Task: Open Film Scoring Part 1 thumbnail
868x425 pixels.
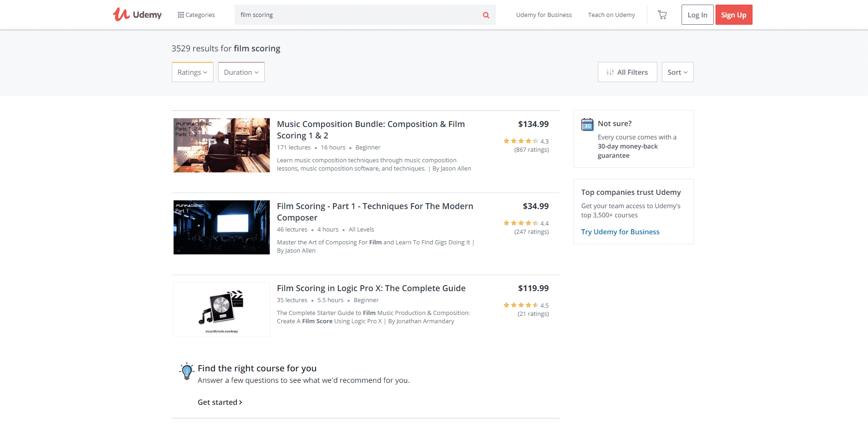Action: pos(222,227)
